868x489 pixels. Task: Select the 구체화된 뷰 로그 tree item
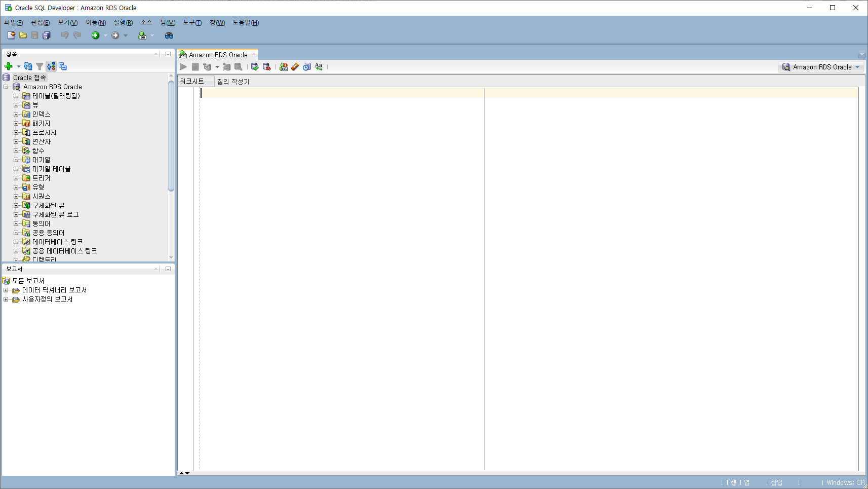tap(56, 215)
